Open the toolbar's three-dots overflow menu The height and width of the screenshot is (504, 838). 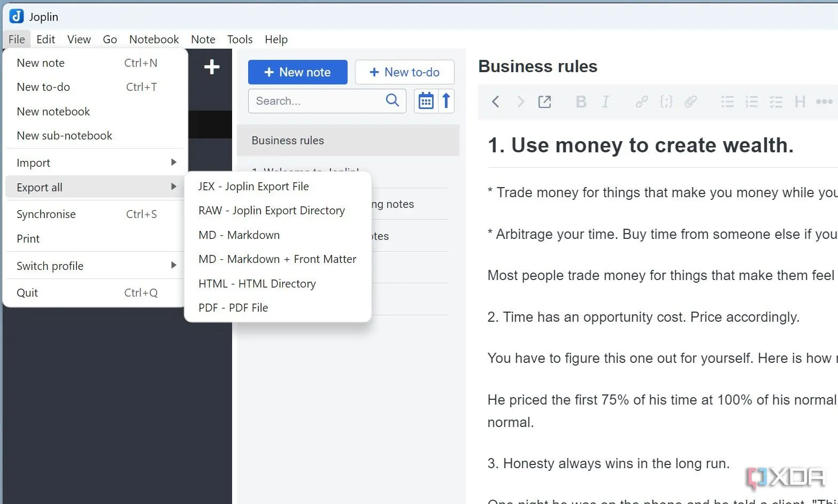pyautogui.click(x=824, y=102)
